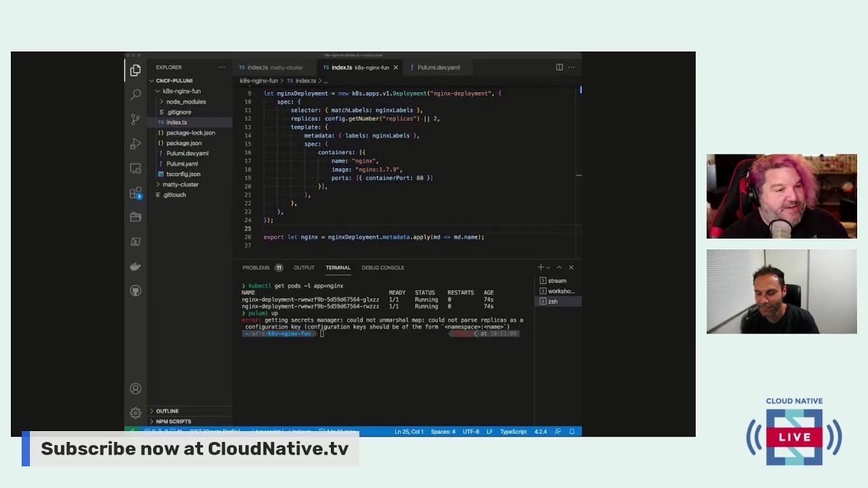Image resolution: width=868 pixels, height=488 pixels.
Task: Open the new terminal launch profile dropdown
Action: (x=548, y=267)
